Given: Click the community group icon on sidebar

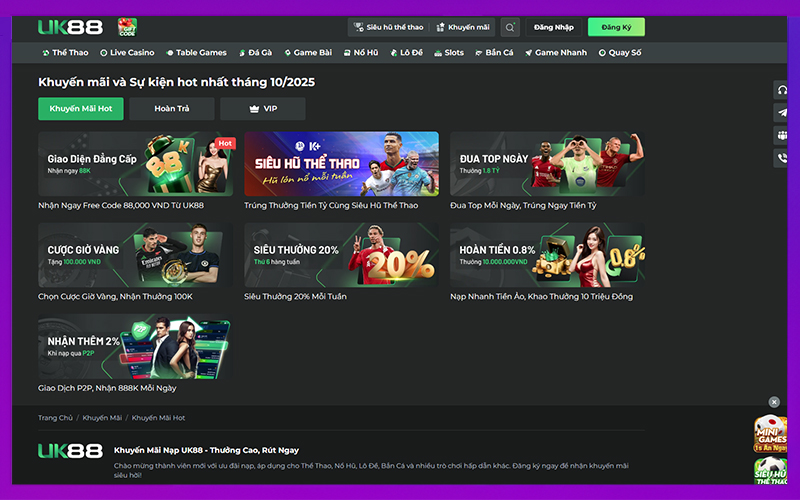Looking at the screenshot, I should tap(782, 136).
